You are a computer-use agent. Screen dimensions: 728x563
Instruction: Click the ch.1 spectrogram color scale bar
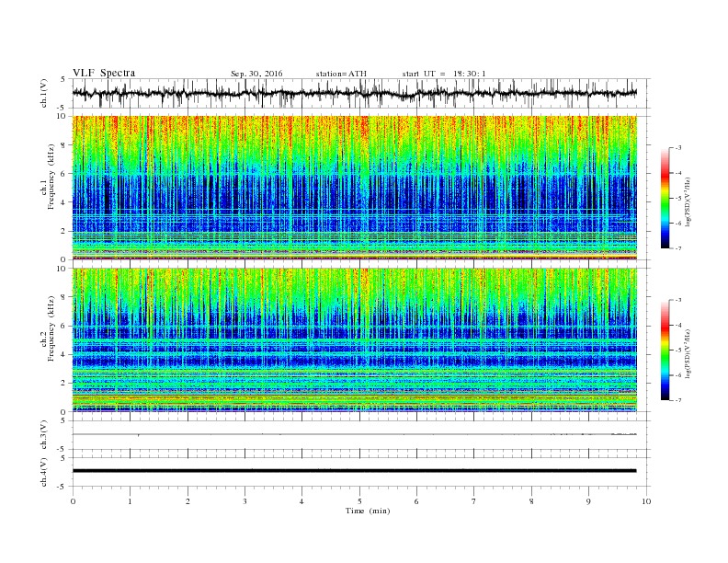[x=665, y=199]
